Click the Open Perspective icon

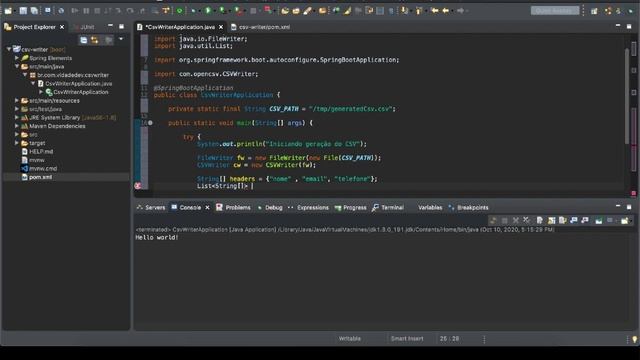click(x=594, y=11)
